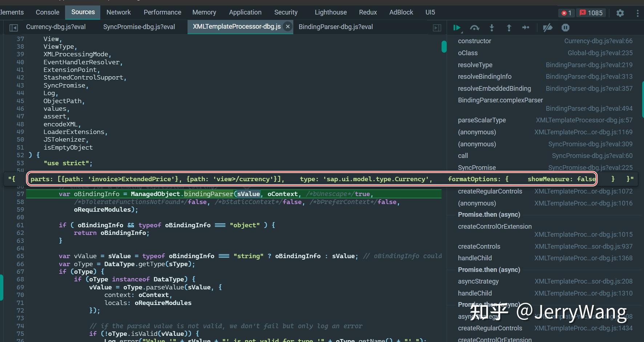Click the editor vertical scrollbar thumb
Viewport: 644px width, 342px height.
[x=444, y=47]
